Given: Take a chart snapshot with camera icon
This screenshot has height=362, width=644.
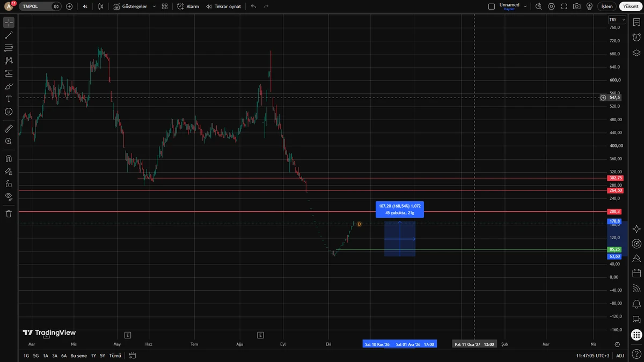Looking at the screenshot, I should tap(576, 6).
